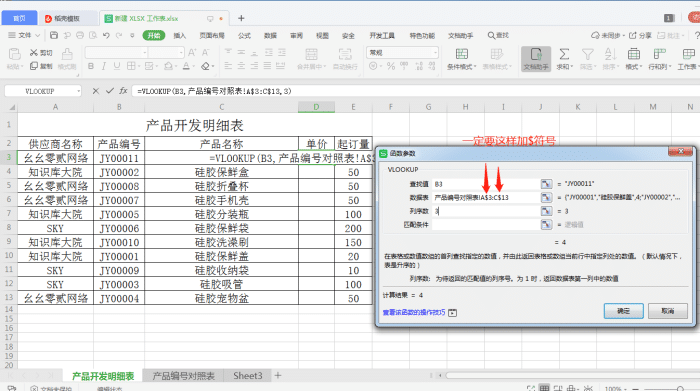Click 确定 (OK) in function arguments dialog
This screenshot has height=391, width=700.
pos(624,311)
